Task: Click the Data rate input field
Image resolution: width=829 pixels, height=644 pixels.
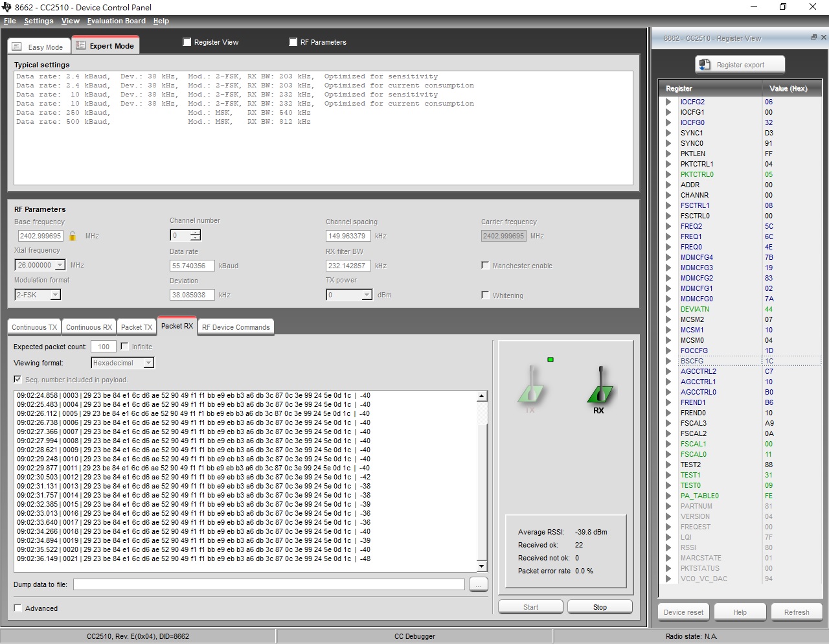Action: [191, 266]
